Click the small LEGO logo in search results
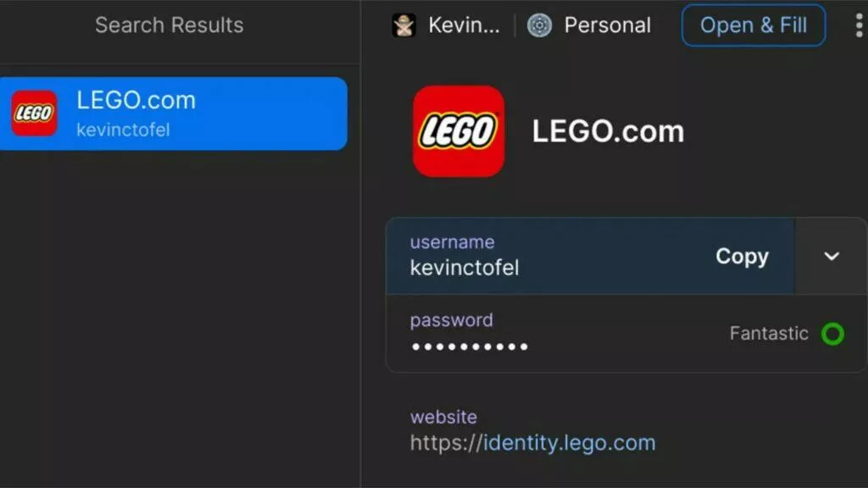868x488 pixels. 34,114
